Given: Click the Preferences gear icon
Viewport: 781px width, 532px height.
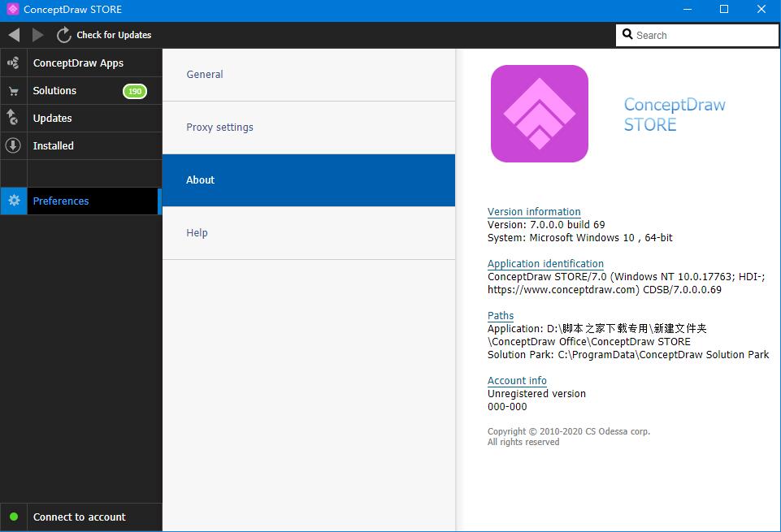Looking at the screenshot, I should [14, 201].
